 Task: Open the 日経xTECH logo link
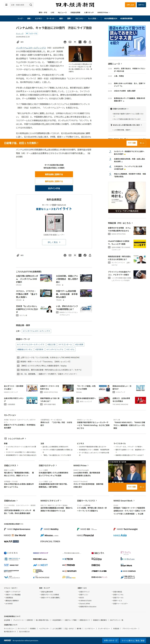click(x=67, y=559)
